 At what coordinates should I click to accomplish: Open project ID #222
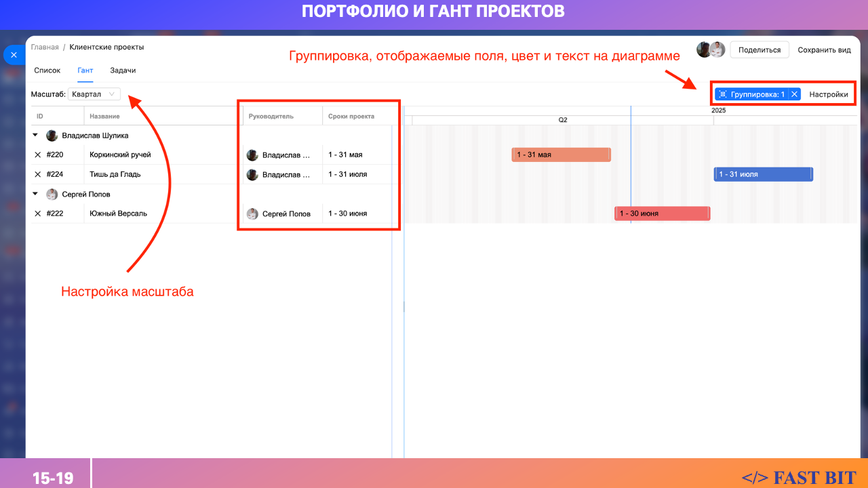tap(55, 213)
